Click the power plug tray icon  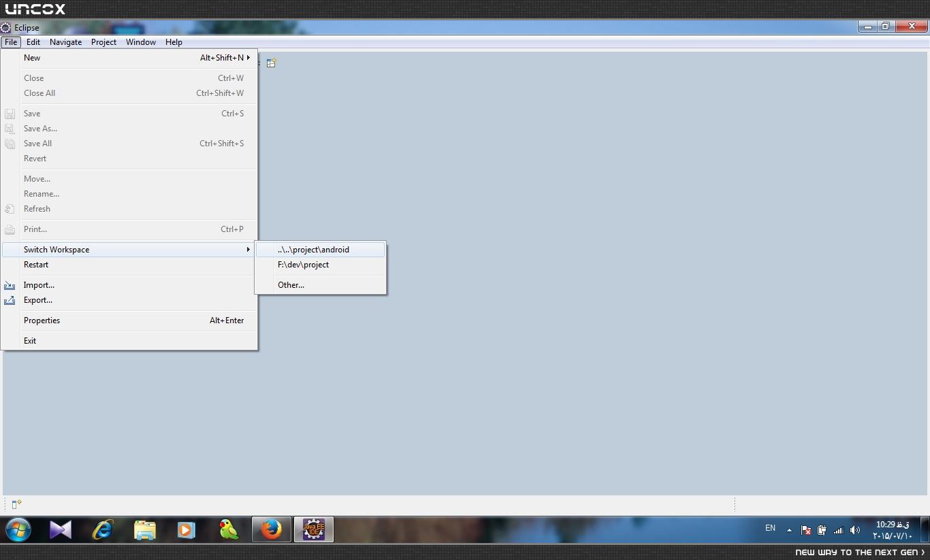[822, 530]
